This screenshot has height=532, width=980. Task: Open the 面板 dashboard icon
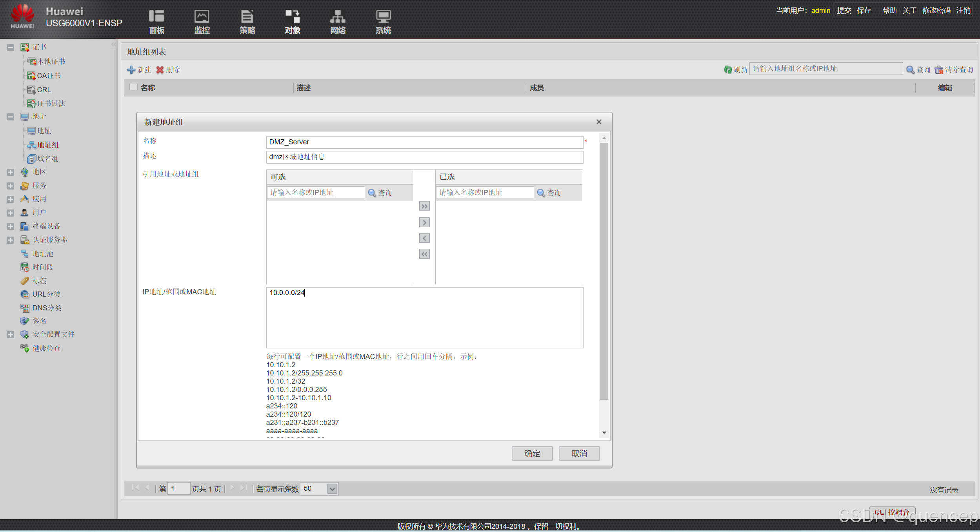pyautogui.click(x=156, y=16)
